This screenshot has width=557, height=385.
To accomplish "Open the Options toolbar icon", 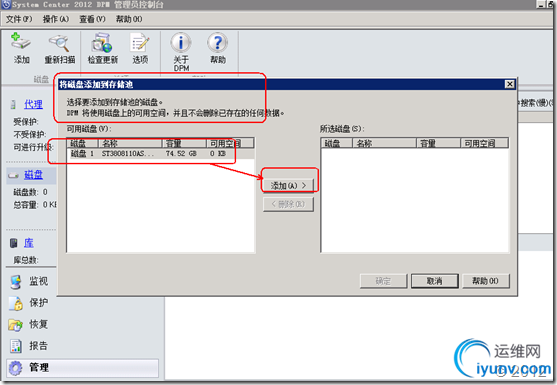I will (140, 43).
